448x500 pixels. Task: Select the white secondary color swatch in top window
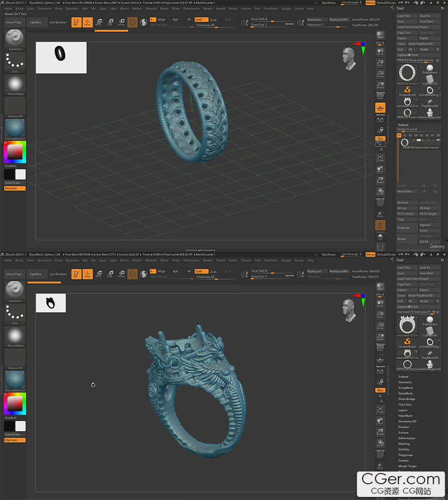[x=20, y=174]
